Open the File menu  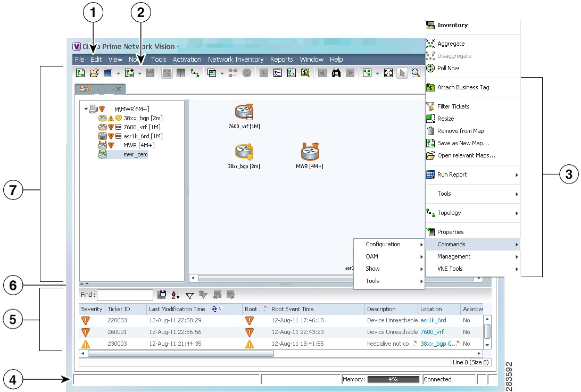click(x=80, y=59)
